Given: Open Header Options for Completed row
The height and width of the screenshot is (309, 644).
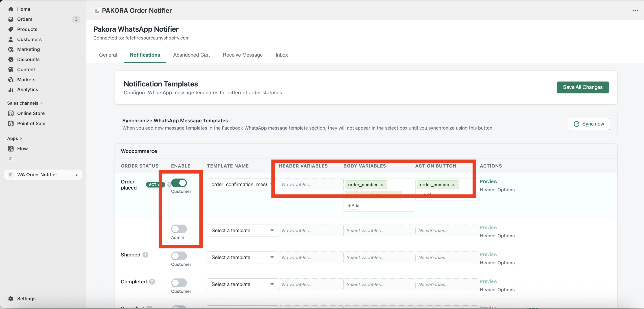Looking at the screenshot, I should click(x=497, y=290).
